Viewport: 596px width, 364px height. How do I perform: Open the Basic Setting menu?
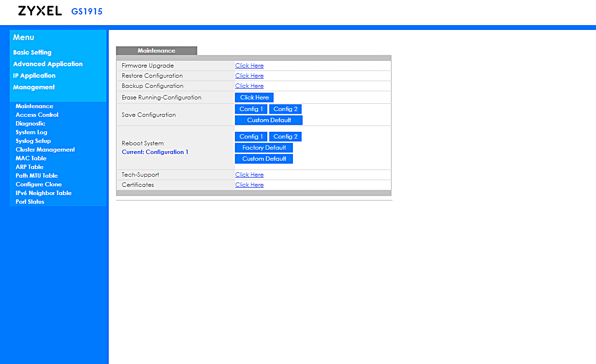(32, 52)
